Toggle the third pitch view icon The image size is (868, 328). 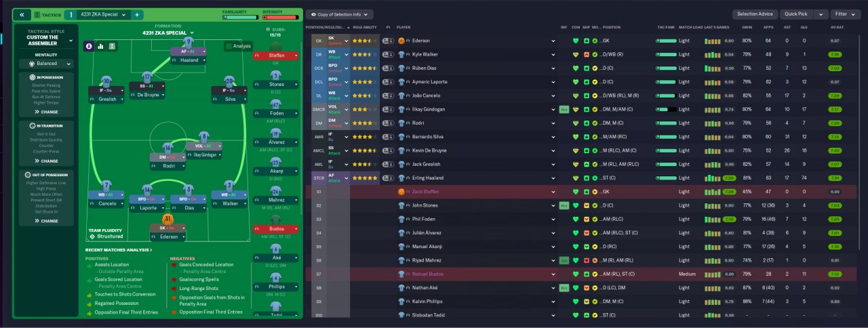(112, 46)
